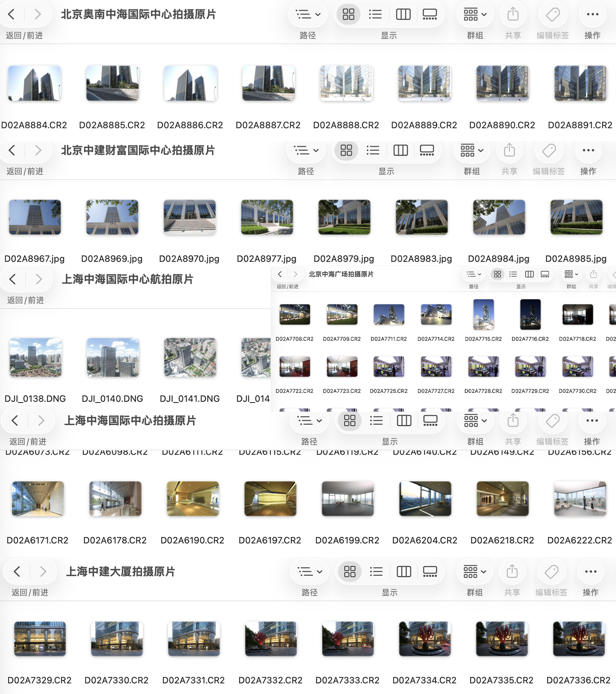
Task: Open the 操作 ellipsis in 北京中建财富国际中心拍摄原片 window
Action: pos(588,150)
